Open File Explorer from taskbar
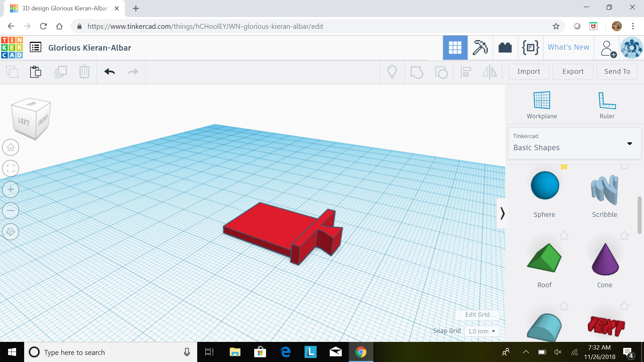 235,352
